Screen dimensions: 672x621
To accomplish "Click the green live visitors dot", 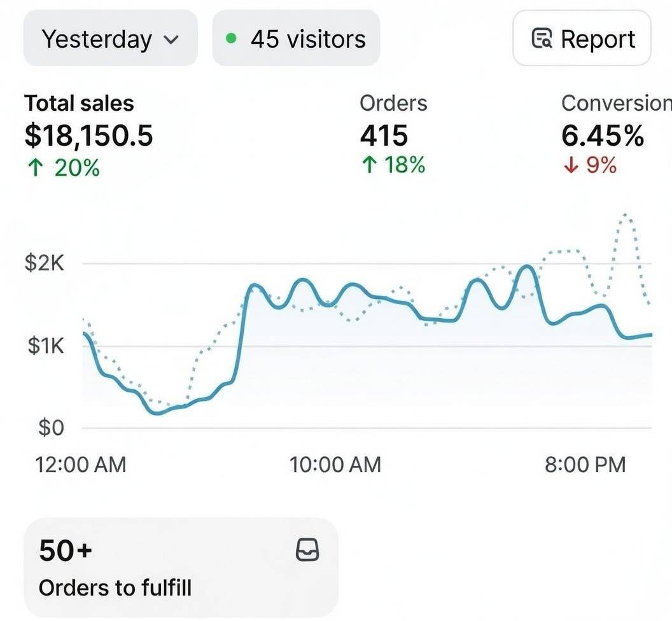I will tap(230, 38).
